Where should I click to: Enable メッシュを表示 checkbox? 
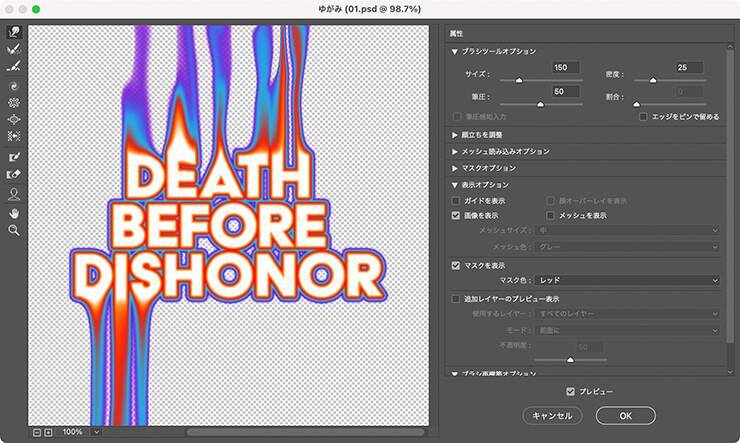point(550,216)
